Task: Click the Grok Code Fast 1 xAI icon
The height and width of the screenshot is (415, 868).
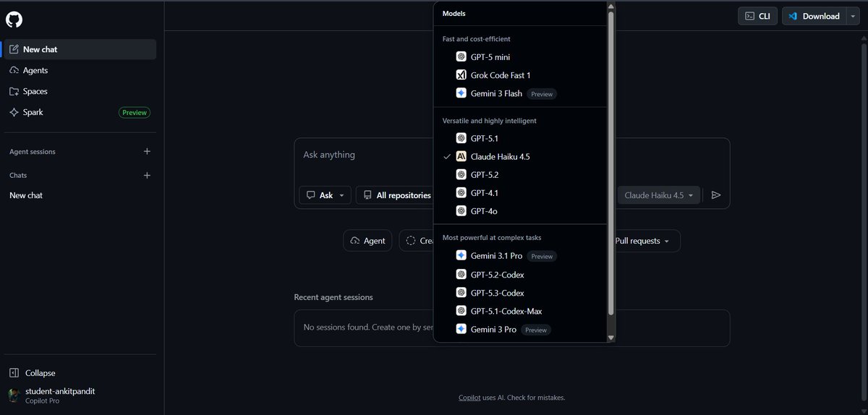Action: point(461,75)
